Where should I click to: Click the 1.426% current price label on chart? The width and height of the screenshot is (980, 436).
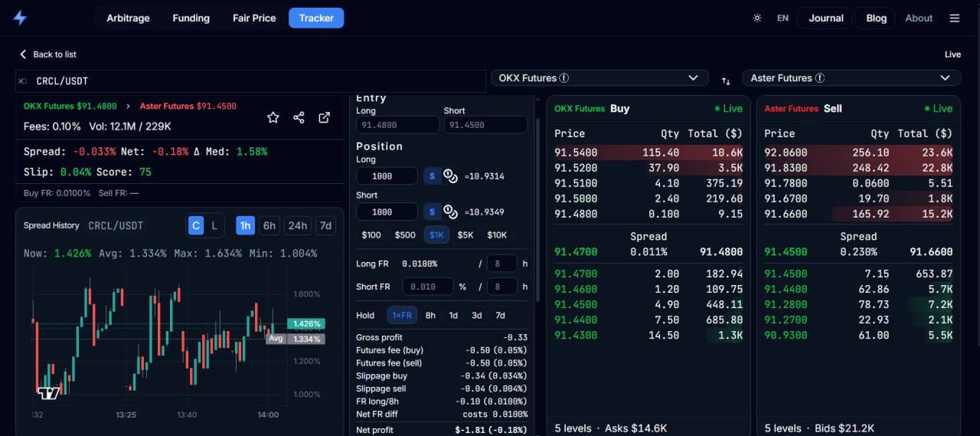click(305, 324)
